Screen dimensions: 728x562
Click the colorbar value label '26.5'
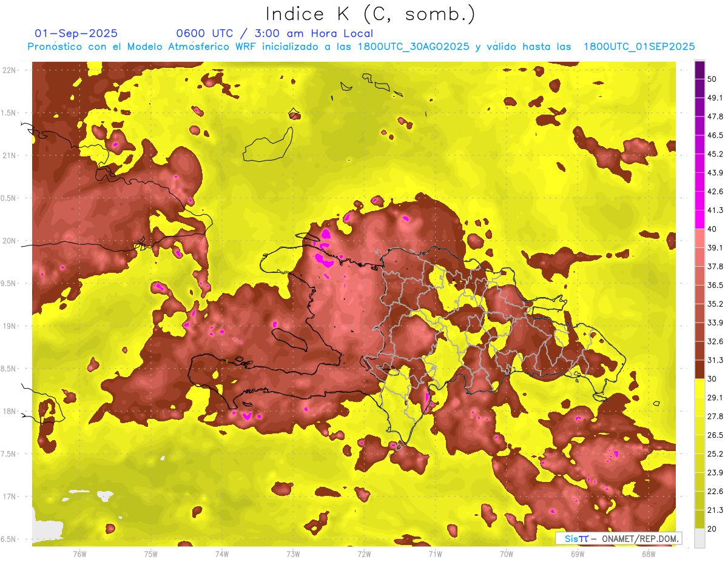715,435
